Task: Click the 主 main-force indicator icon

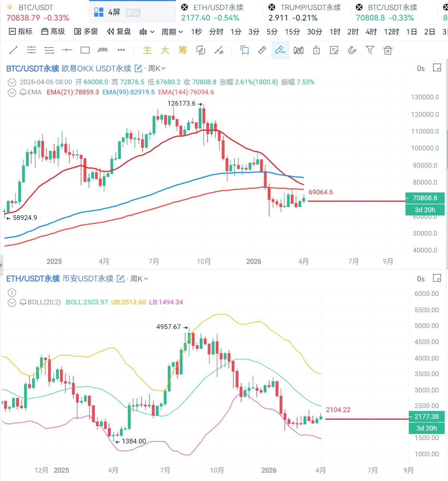Action: (x=147, y=50)
